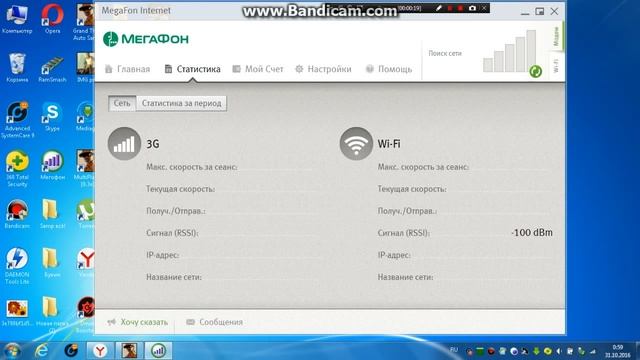Select the Opera desktop shortcut
Image resolution: width=640 pixels, height=360 pixels.
coord(52,19)
